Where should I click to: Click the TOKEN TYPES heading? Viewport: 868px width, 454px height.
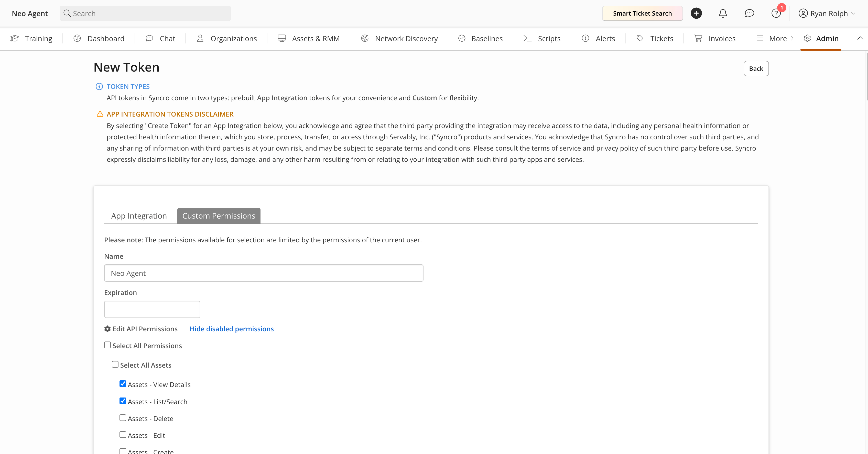[128, 86]
